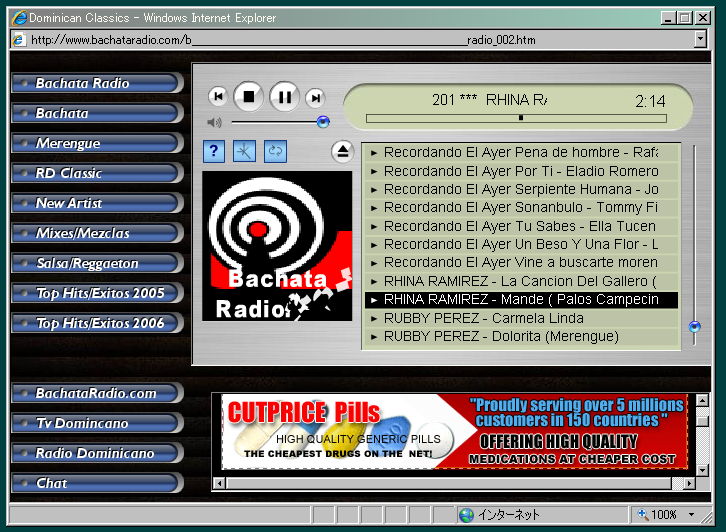
Task: Toggle shuffle mode button
Action: [x=244, y=151]
